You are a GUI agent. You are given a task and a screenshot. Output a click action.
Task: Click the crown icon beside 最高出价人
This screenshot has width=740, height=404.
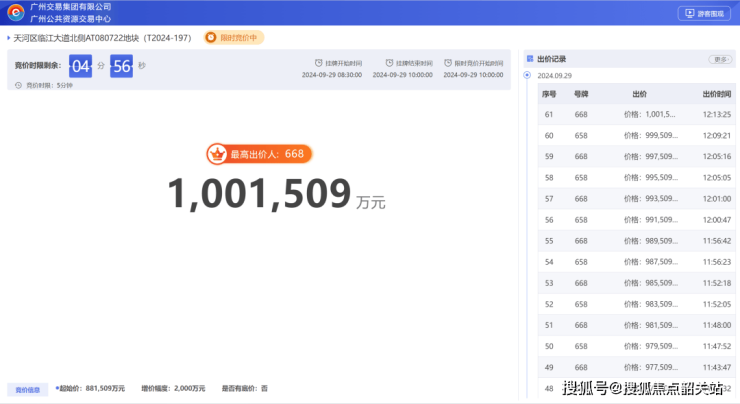(x=217, y=154)
